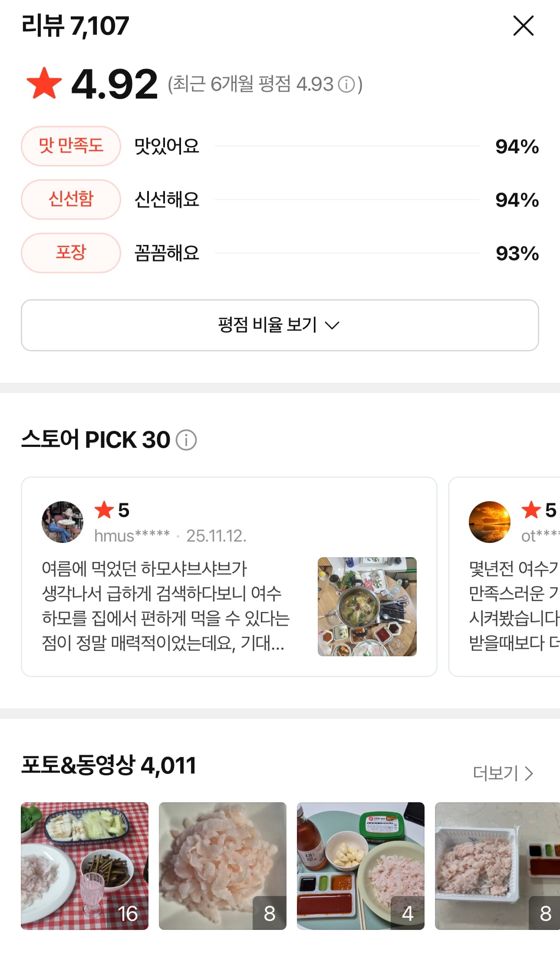Expand 평점 비율 보기 dropdown

click(280, 325)
